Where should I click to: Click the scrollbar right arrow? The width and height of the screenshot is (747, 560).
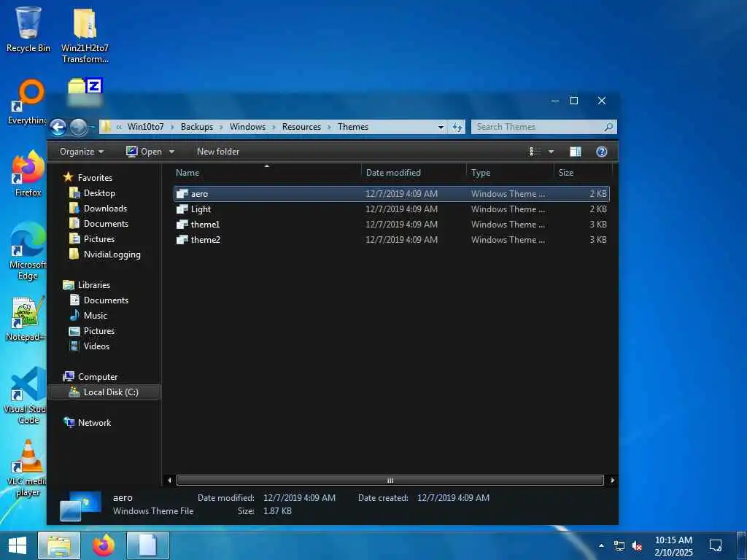tap(612, 481)
